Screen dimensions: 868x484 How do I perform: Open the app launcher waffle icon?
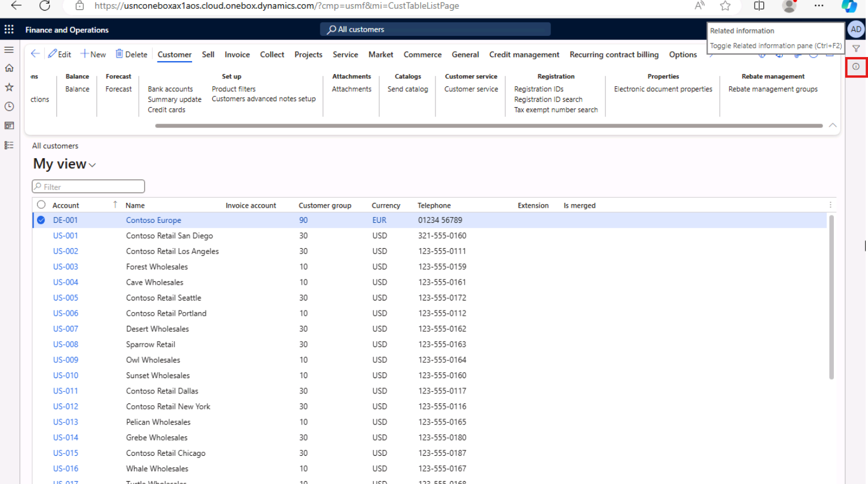pyautogui.click(x=9, y=29)
